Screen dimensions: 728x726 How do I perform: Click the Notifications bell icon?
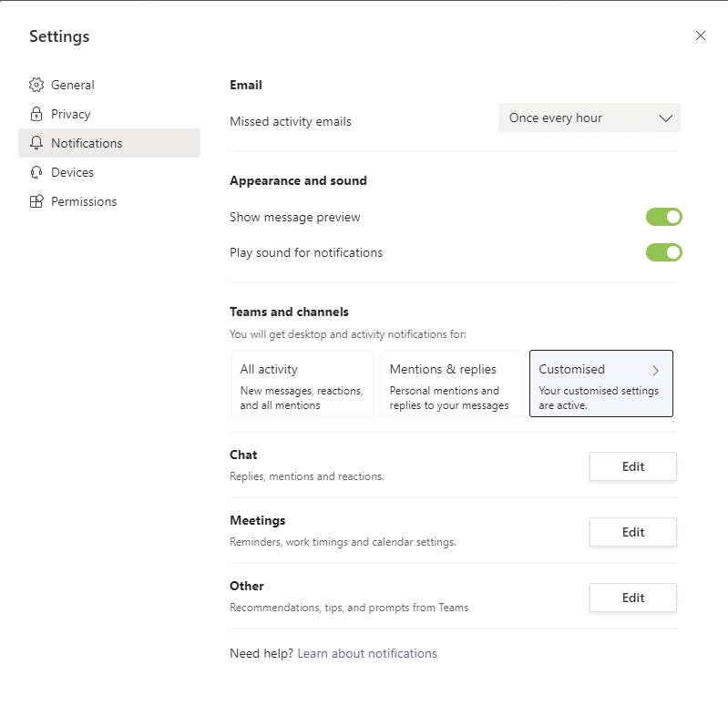pos(36,143)
